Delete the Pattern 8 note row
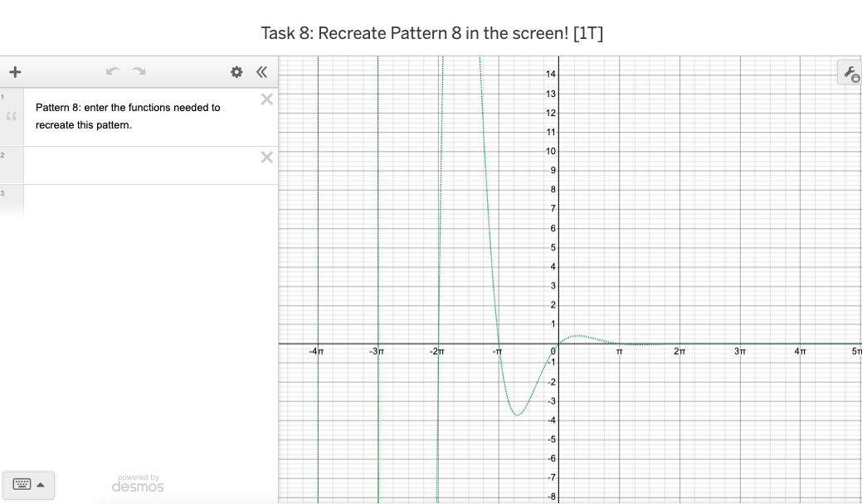 click(x=266, y=99)
